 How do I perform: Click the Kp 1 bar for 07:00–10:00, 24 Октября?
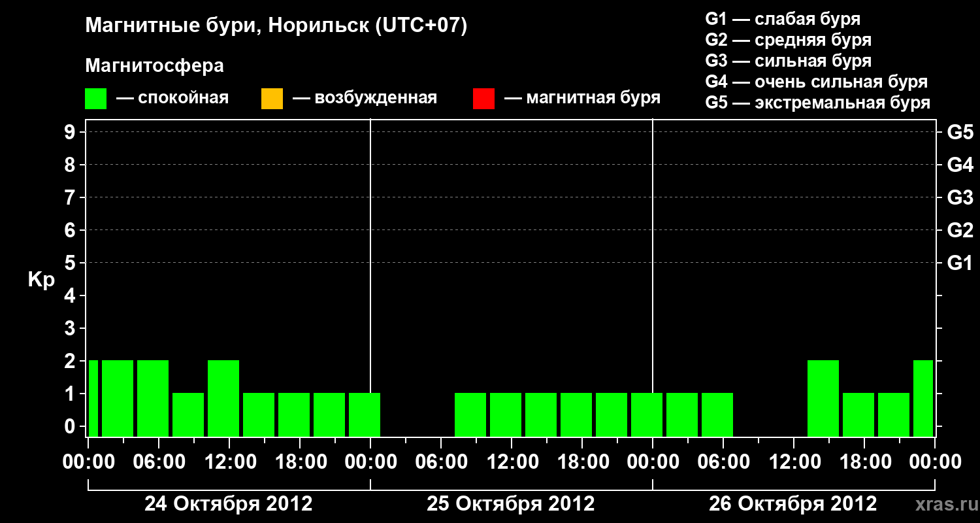(188, 414)
